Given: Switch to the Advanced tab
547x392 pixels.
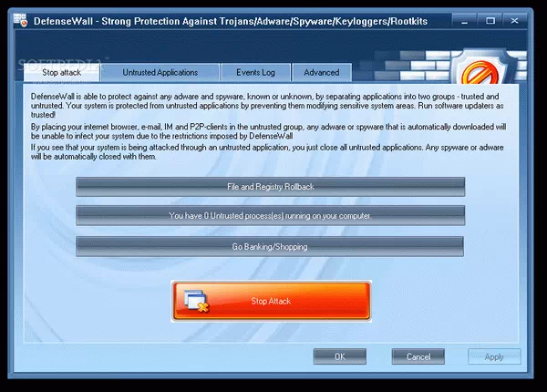Looking at the screenshot, I should 322,73.
